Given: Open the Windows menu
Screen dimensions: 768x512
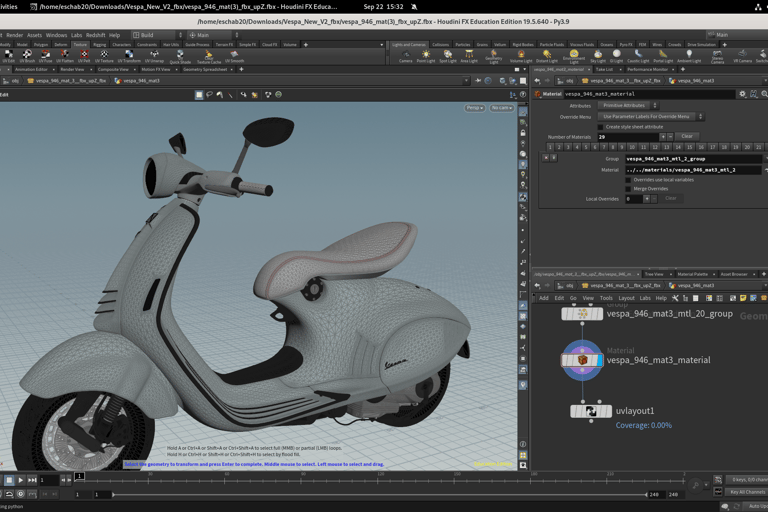Looking at the screenshot, I should click(56, 35).
